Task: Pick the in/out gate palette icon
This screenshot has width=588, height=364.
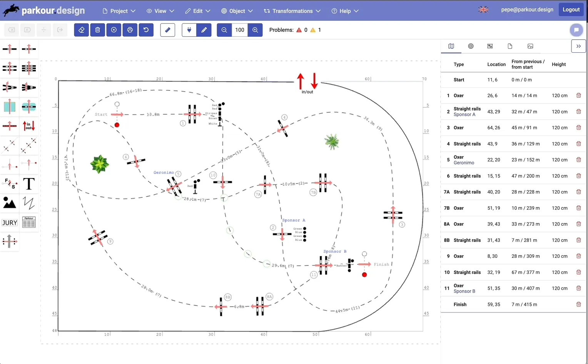Action: 29,126
